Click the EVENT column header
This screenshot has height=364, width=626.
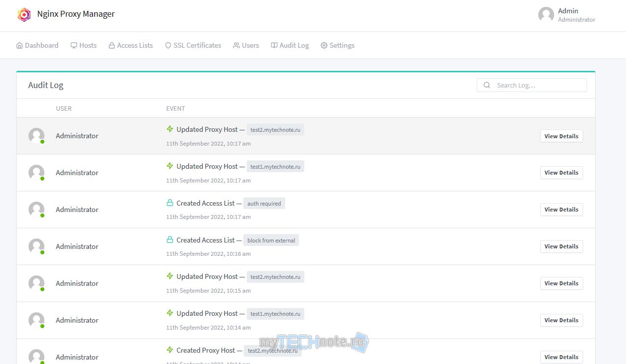[x=176, y=109]
